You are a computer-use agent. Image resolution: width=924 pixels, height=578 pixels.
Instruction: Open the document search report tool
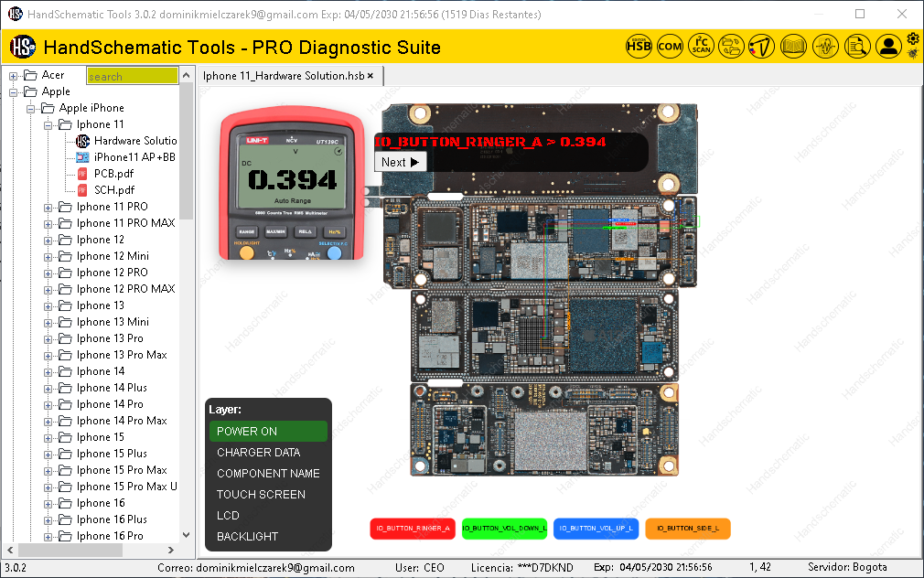pyautogui.click(x=857, y=46)
